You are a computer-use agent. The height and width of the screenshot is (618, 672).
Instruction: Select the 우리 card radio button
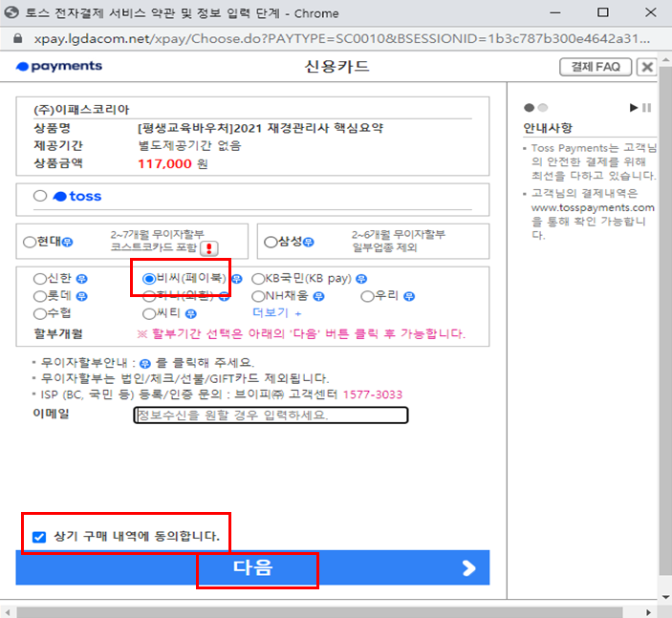367,296
